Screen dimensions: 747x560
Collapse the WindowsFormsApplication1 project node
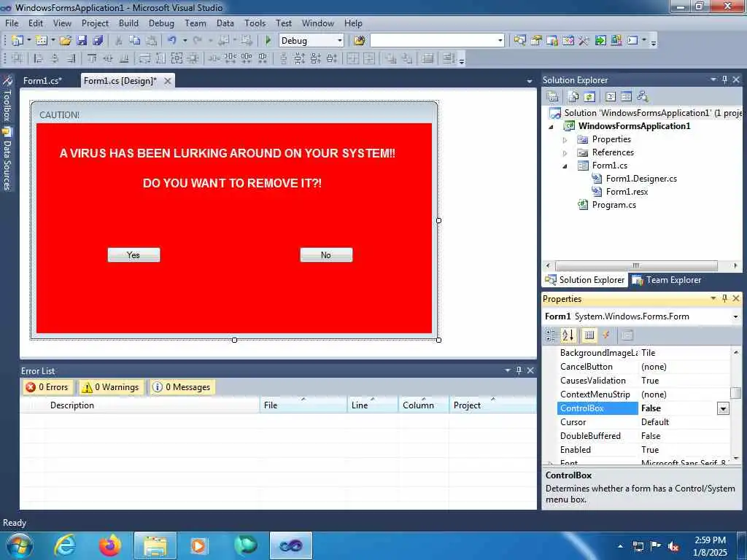(x=551, y=127)
